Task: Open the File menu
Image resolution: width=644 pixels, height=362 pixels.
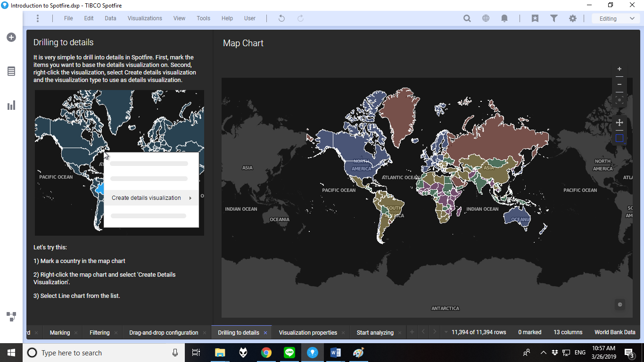Action: click(x=68, y=18)
